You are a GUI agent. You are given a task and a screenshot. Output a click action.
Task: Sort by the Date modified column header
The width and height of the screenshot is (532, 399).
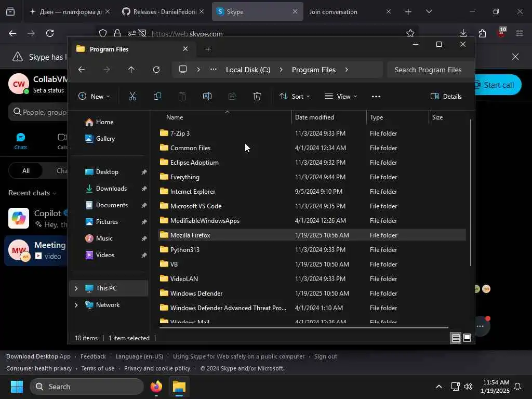point(328,117)
